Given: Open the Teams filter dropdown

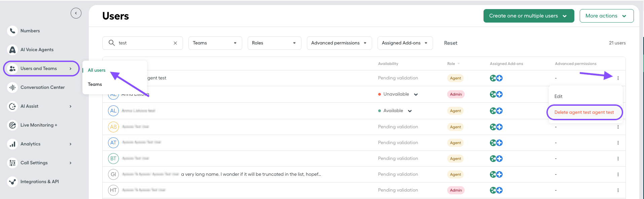Looking at the screenshot, I should 215,43.
